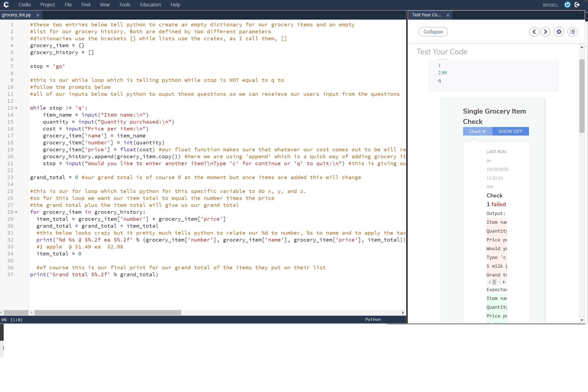Open the Tools menu

125,4
